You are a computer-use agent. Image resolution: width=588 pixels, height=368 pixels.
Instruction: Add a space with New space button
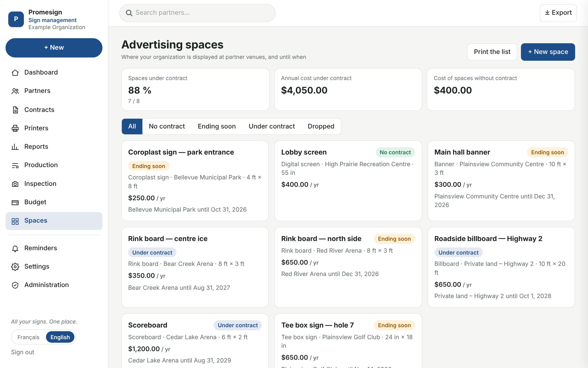tap(548, 52)
